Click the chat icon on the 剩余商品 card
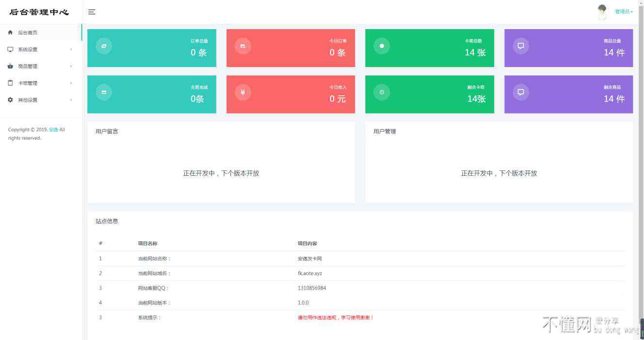 [521, 92]
